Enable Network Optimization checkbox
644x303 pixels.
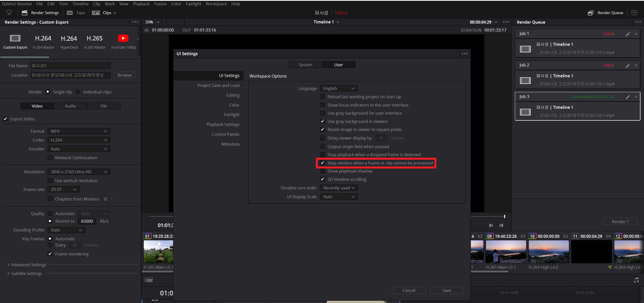point(50,158)
